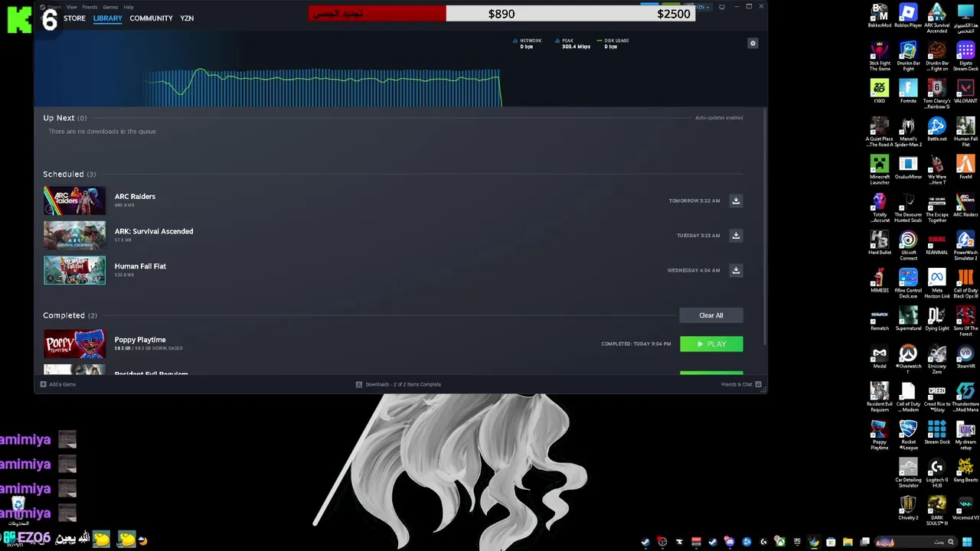Open the SteamVR desktop icon
980x551 pixels.
coord(965,357)
